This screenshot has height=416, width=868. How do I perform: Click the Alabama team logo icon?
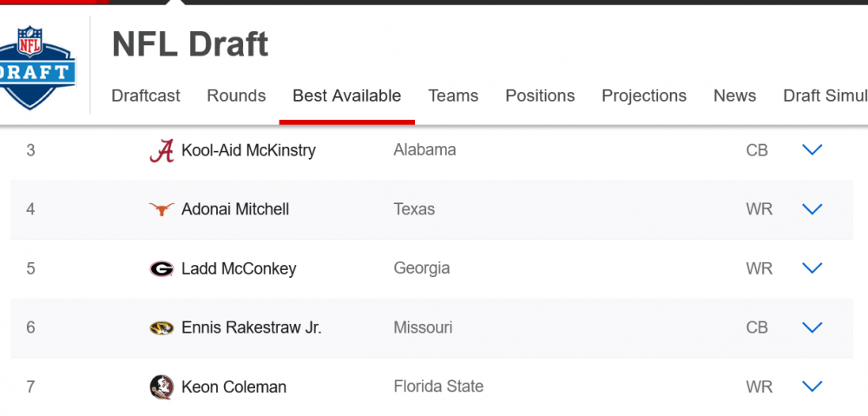161,151
